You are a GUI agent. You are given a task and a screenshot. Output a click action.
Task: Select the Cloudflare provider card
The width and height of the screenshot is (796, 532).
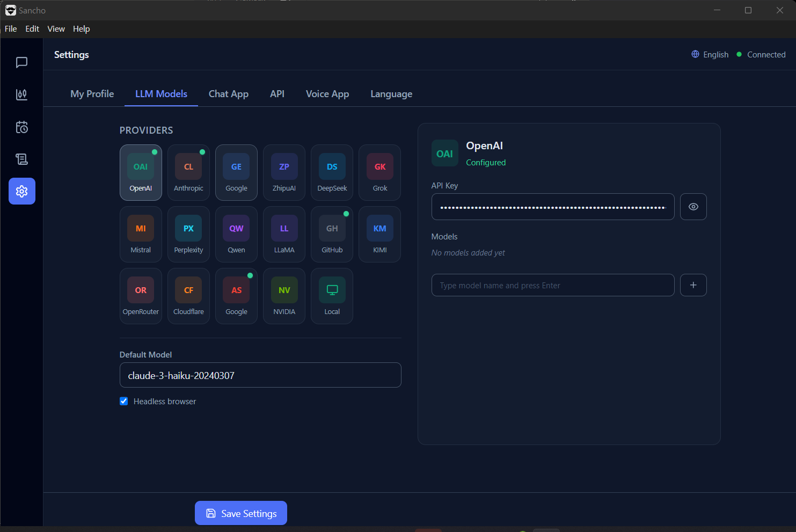coord(188,296)
